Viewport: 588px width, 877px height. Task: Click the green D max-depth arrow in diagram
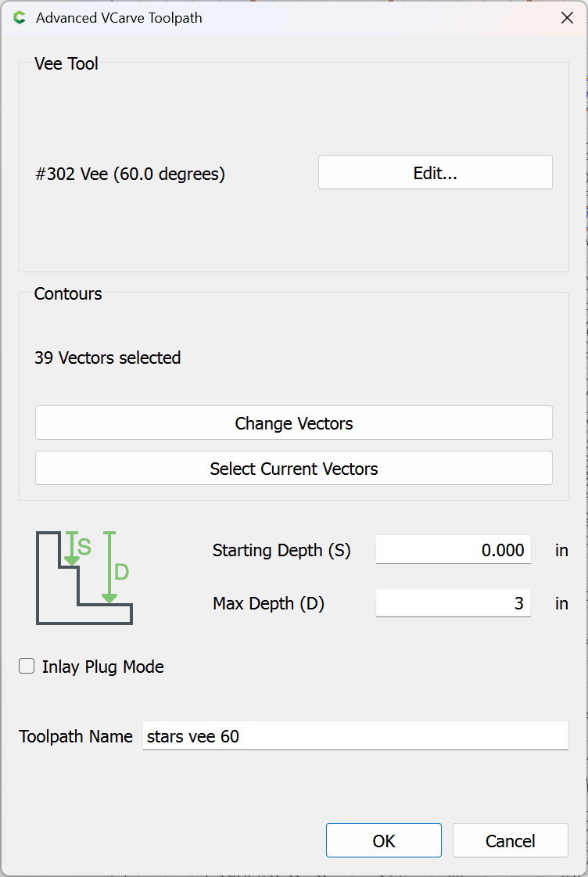tap(109, 567)
